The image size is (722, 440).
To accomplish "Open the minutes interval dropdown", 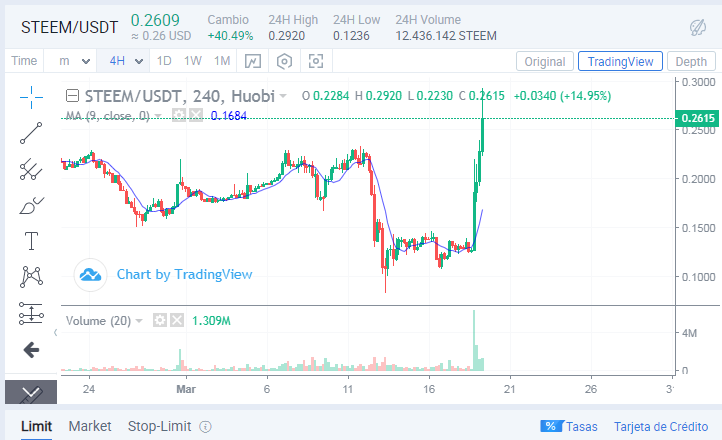I will [76, 61].
